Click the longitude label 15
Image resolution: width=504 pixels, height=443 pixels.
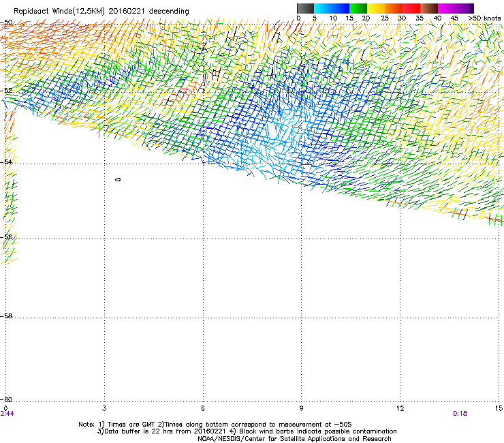coord(499,408)
